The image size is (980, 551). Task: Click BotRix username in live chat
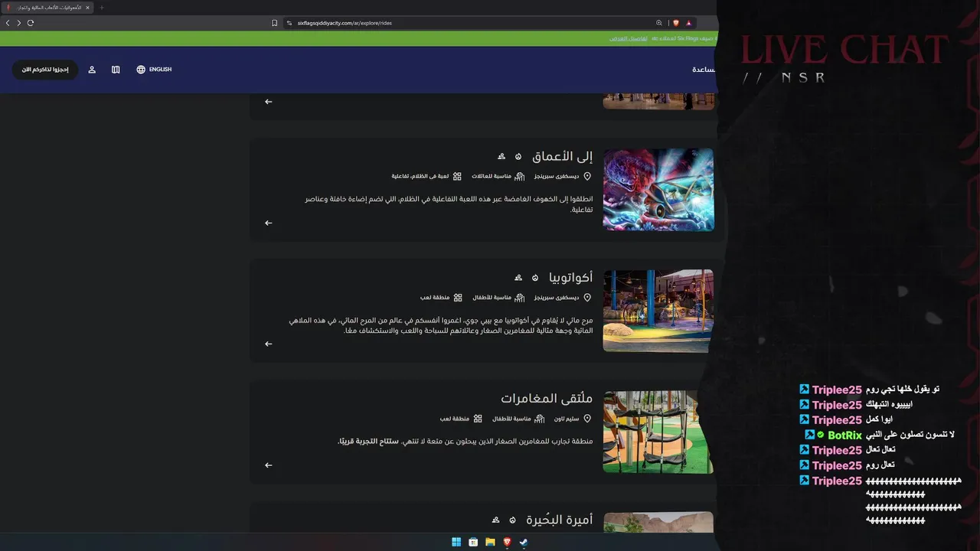point(844,435)
